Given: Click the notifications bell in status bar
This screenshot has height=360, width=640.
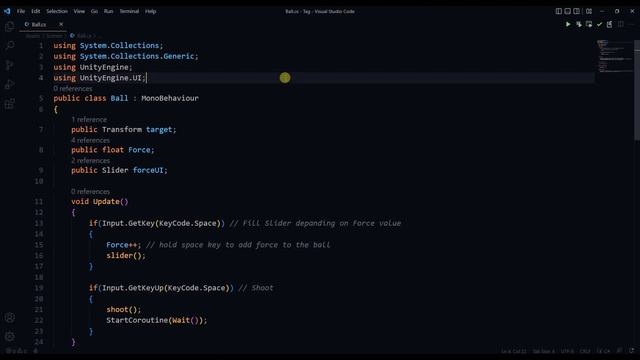Looking at the screenshot, I should click(631, 351).
